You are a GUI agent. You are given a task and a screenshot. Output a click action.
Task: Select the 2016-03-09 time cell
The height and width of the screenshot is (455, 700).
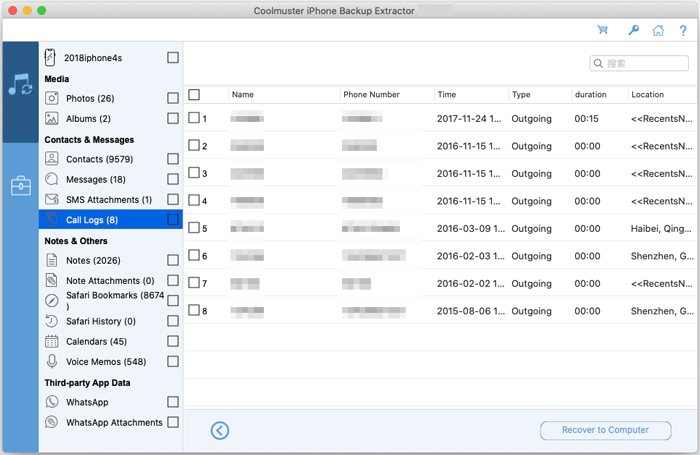tap(471, 229)
